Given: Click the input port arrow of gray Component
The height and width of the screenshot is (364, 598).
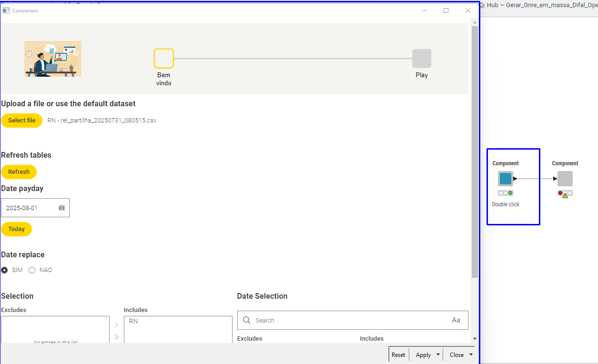Looking at the screenshot, I should (555, 179).
